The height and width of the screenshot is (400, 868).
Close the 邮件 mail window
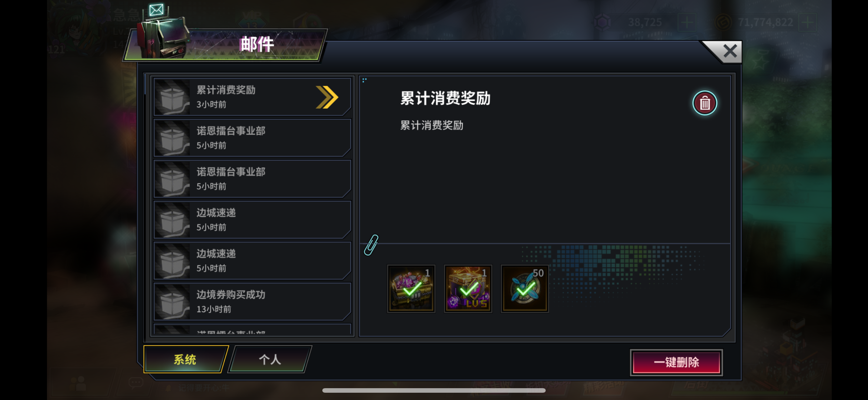(x=729, y=52)
